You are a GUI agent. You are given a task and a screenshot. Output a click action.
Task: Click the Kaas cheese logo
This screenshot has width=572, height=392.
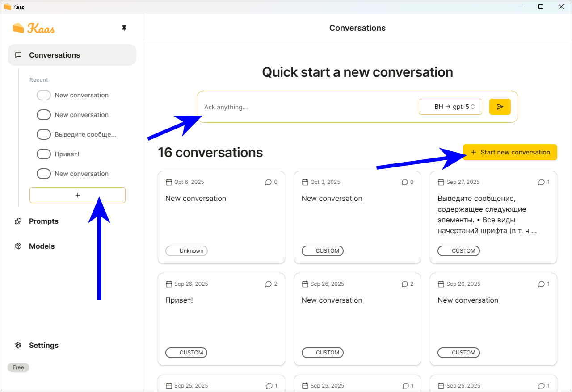(18, 28)
